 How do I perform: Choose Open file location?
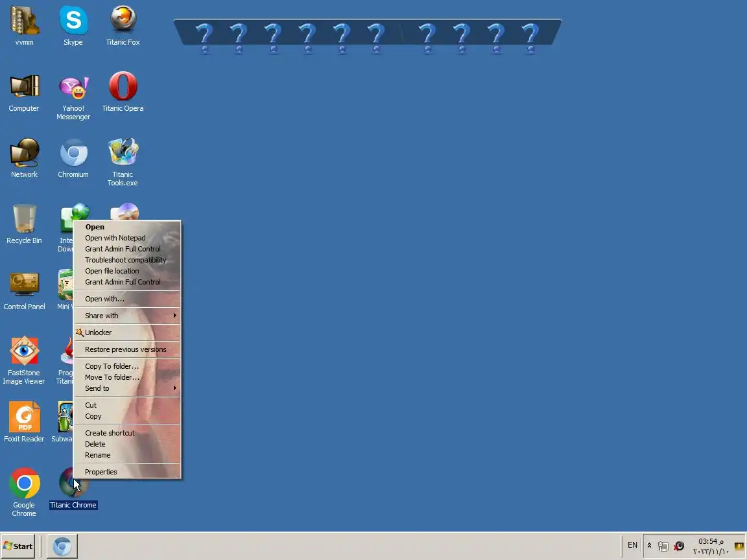tap(128, 271)
